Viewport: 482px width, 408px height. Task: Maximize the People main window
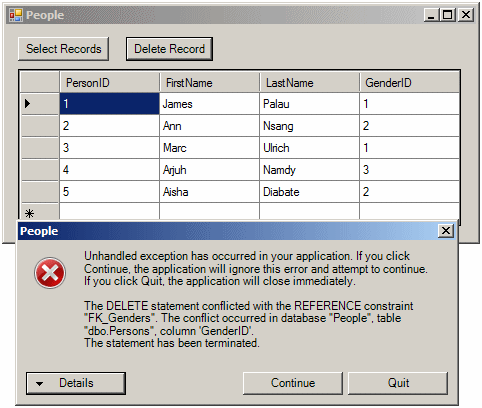click(x=448, y=15)
